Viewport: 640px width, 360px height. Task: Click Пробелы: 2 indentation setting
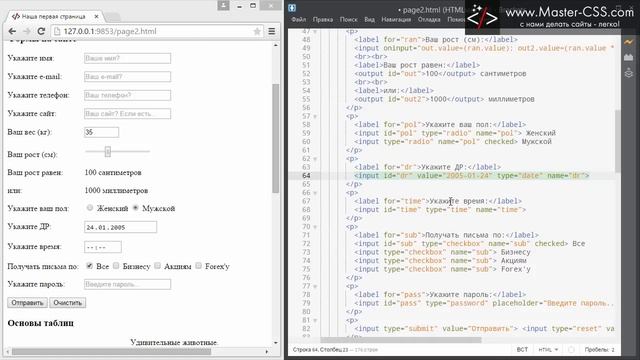[x=599, y=350]
